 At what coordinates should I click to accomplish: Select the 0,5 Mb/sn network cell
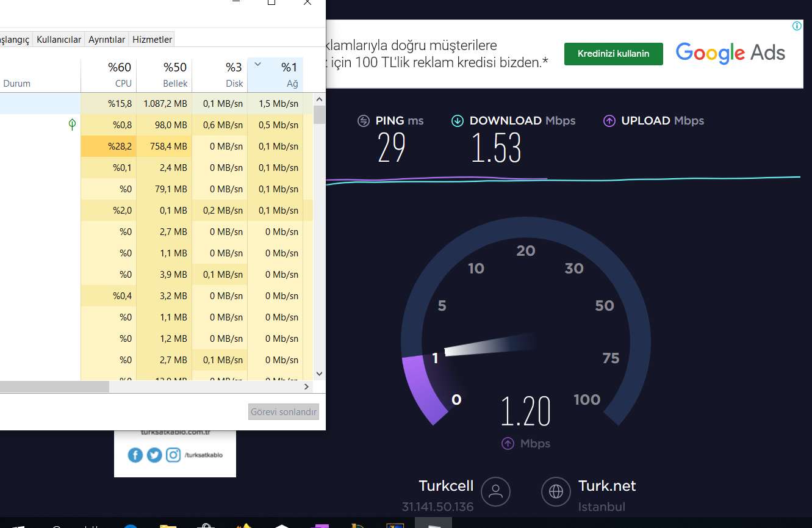275,125
